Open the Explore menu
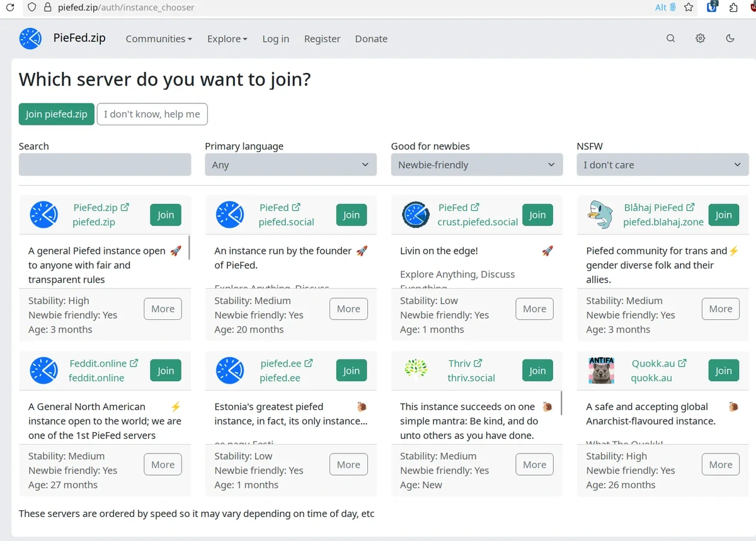This screenshot has width=756, height=541. pyautogui.click(x=227, y=38)
